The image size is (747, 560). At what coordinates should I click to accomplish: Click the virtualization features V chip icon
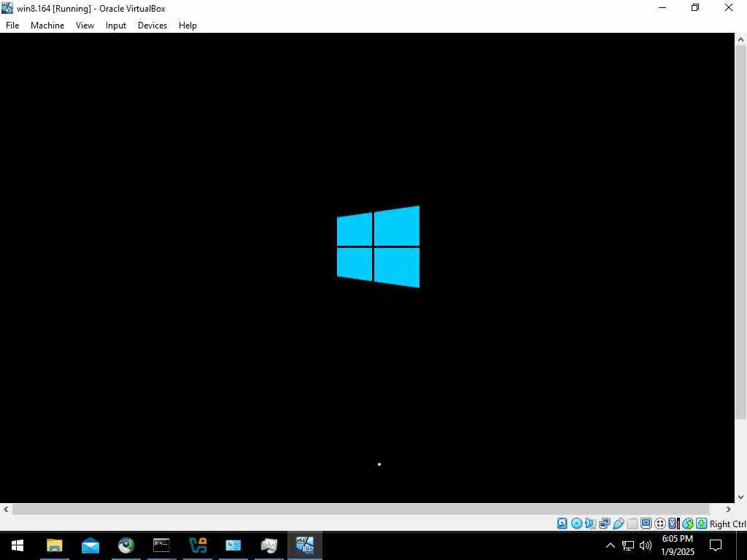[x=673, y=524]
